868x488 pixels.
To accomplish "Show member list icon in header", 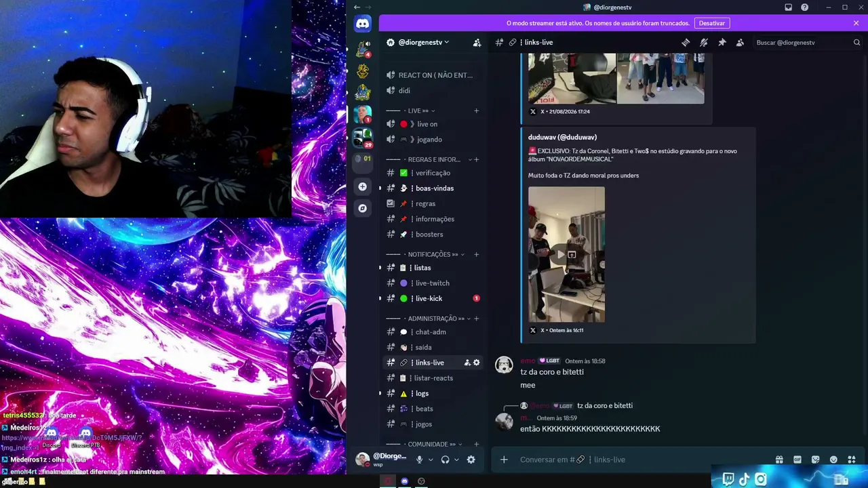I will tap(740, 42).
